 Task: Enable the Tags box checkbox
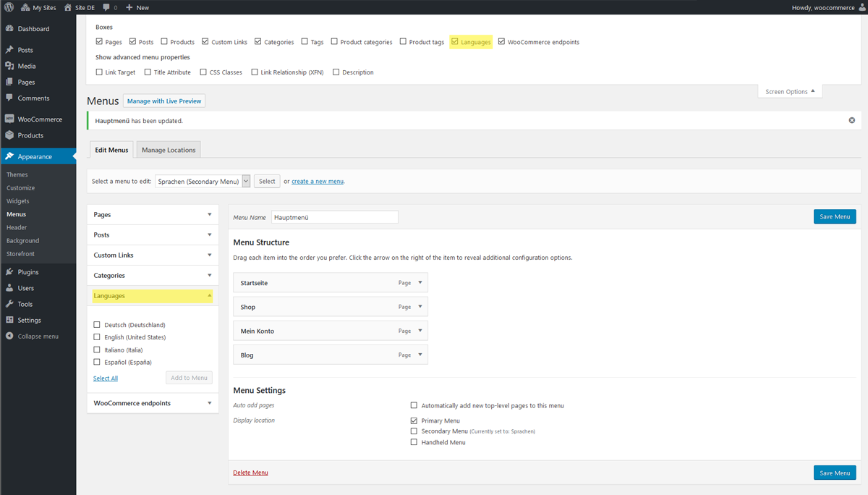click(x=305, y=42)
